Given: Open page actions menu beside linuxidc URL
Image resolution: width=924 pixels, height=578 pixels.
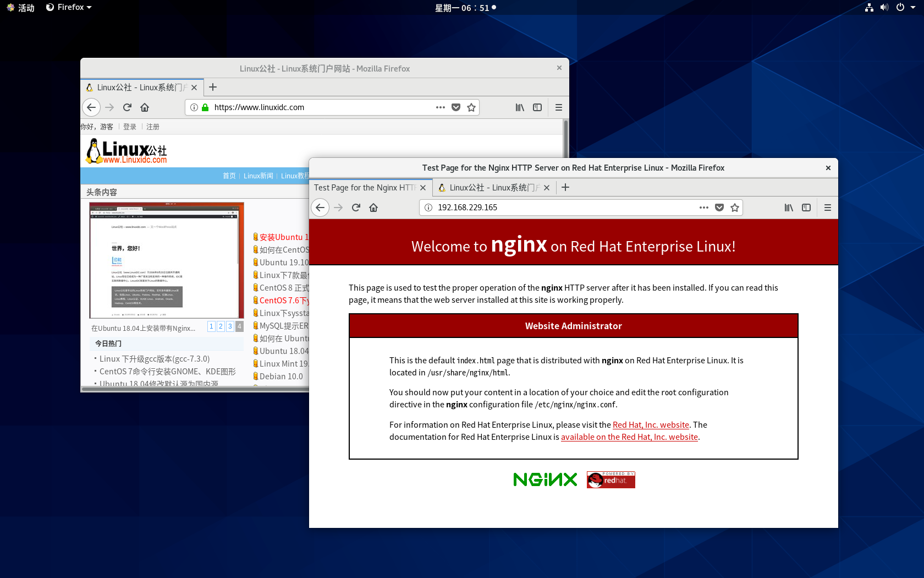Looking at the screenshot, I should (x=441, y=107).
